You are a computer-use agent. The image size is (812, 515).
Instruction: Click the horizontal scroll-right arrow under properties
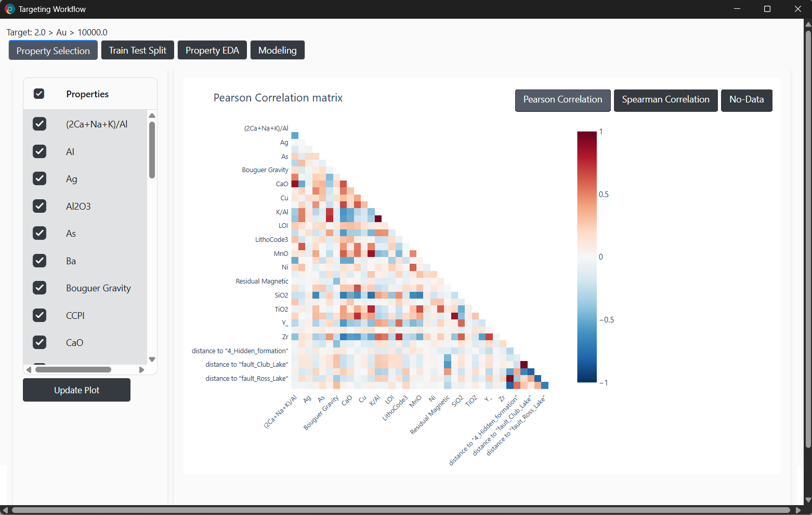tap(141, 370)
